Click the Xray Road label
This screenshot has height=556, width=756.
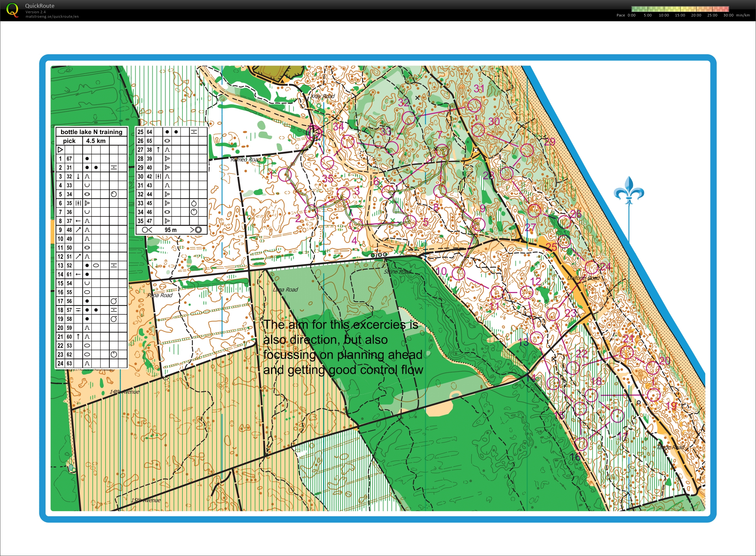[322, 96]
